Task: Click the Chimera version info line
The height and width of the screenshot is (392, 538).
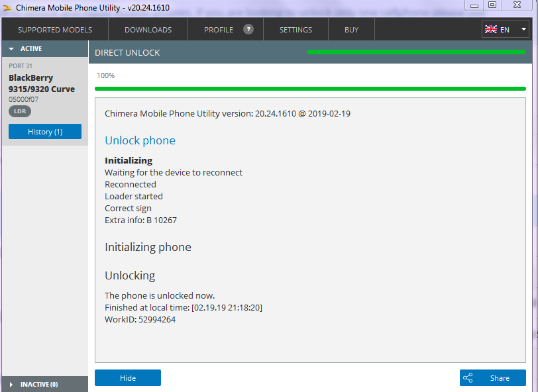Action: [227, 113]
